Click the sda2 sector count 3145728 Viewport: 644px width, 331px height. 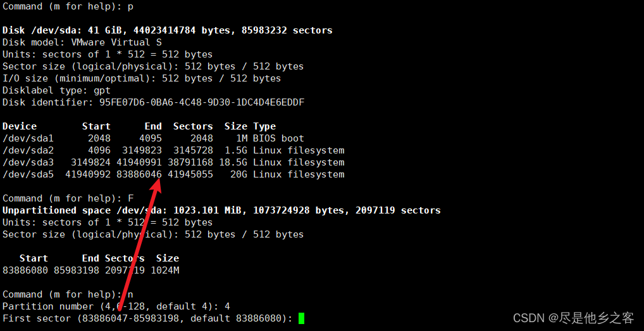pyautogui.click(x=193, y=150)
